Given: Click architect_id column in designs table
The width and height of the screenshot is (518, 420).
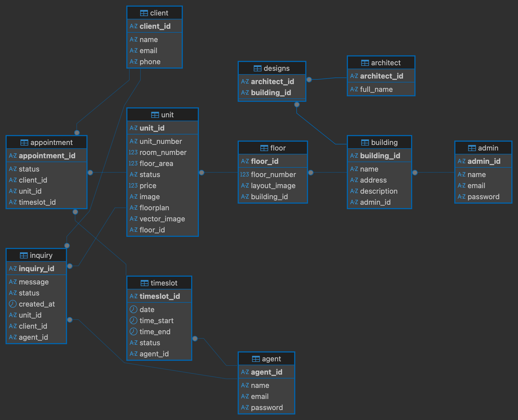Looking at the screenshot, I should pos(272,82).
